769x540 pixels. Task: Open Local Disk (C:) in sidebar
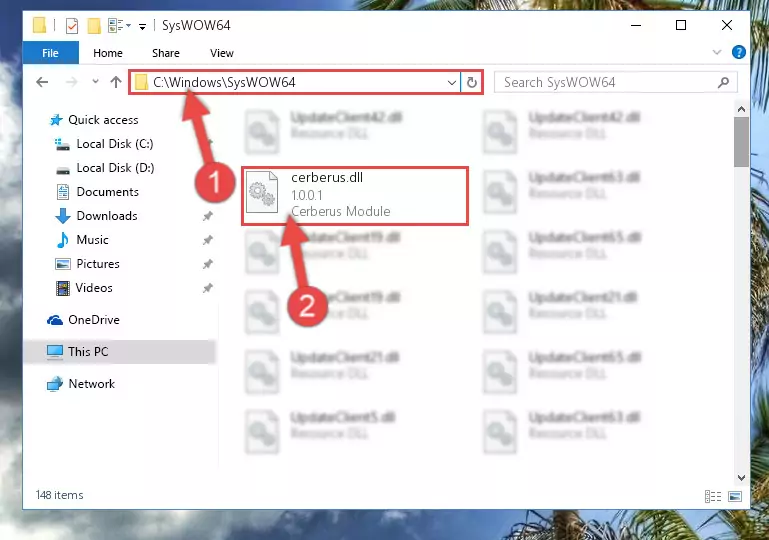point(115,144)
